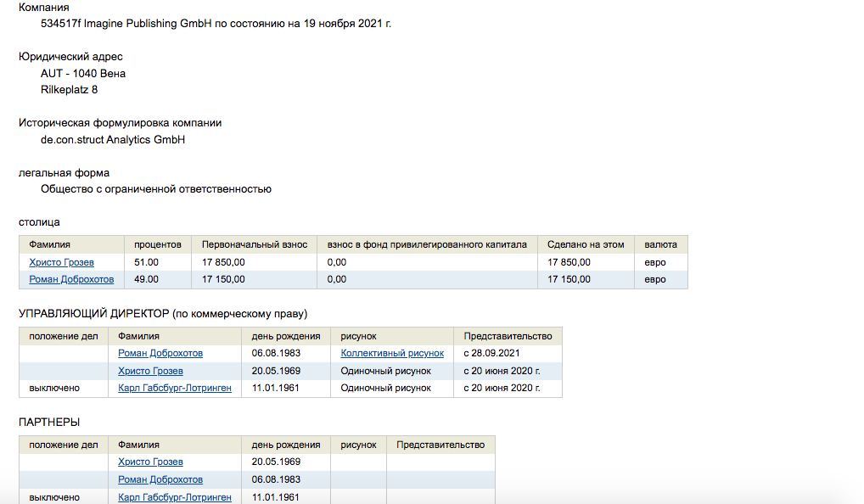Open Христо Грозев link in the столица table
Viewport: 864px width, 504px height.
tap(61, 262)
